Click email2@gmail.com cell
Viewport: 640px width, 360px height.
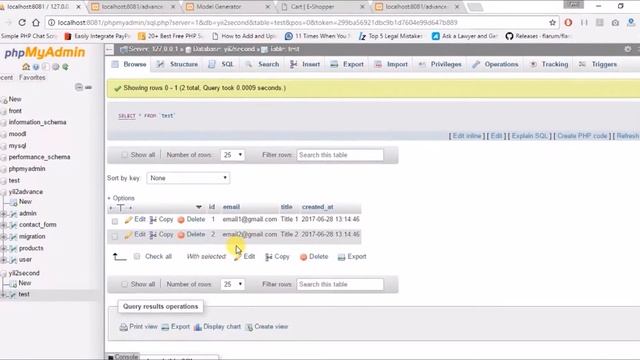pyautogui.click(x=250, y=235)
